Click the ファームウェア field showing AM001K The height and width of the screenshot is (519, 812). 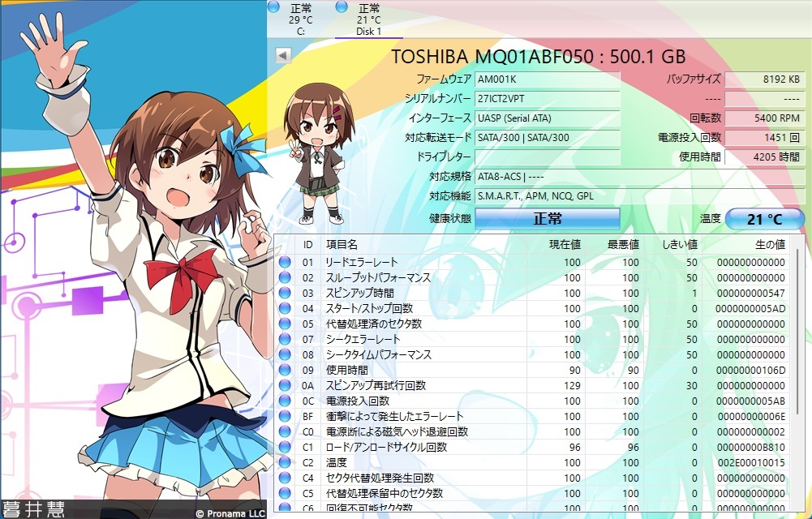(x=548, y=79)
